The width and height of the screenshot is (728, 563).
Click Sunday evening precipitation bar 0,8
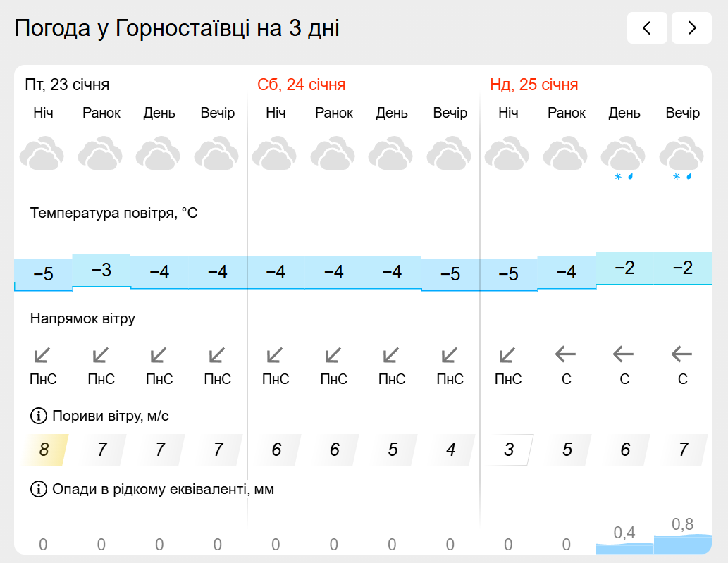682,543
